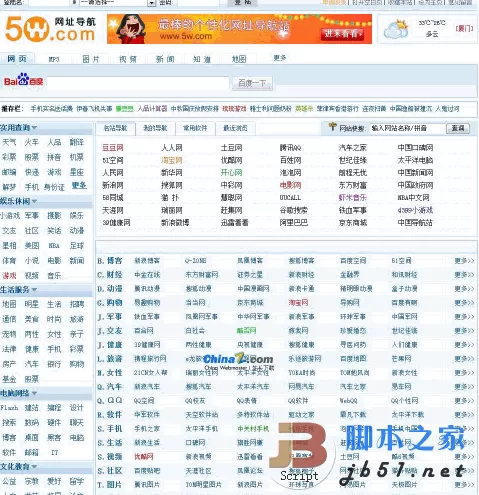Click the Baidu paw logo
Viewport: 479px width, 495px height.
24,80
